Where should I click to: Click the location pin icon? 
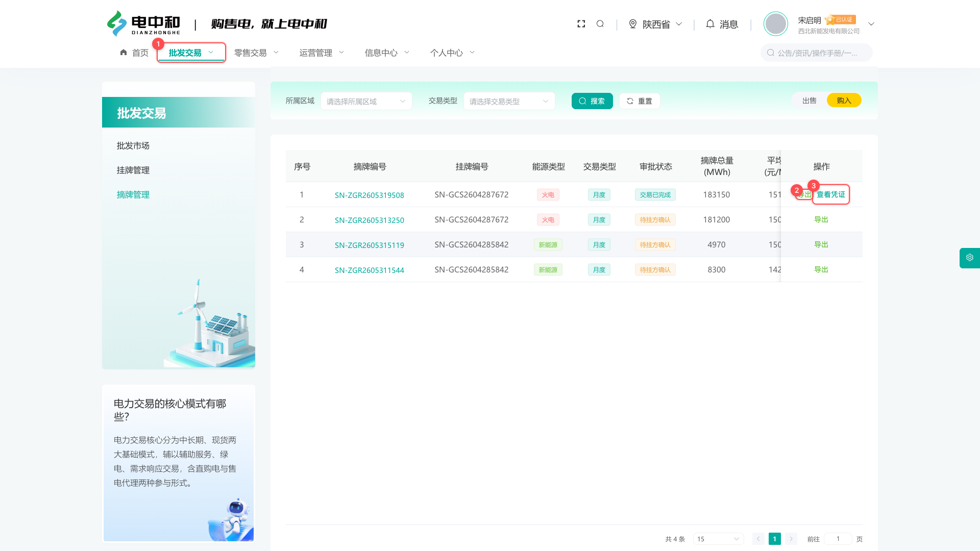pyautogui.click(x=633, y=24)
